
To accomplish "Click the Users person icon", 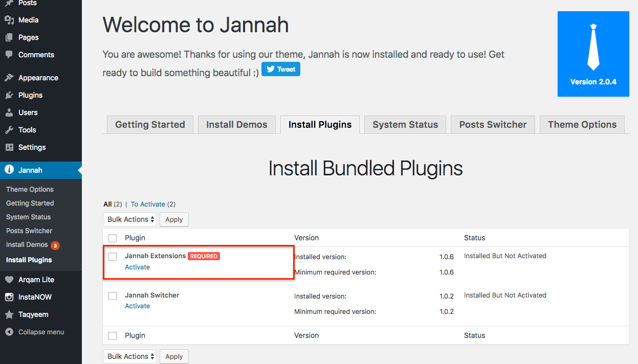I will pos(9,112).
